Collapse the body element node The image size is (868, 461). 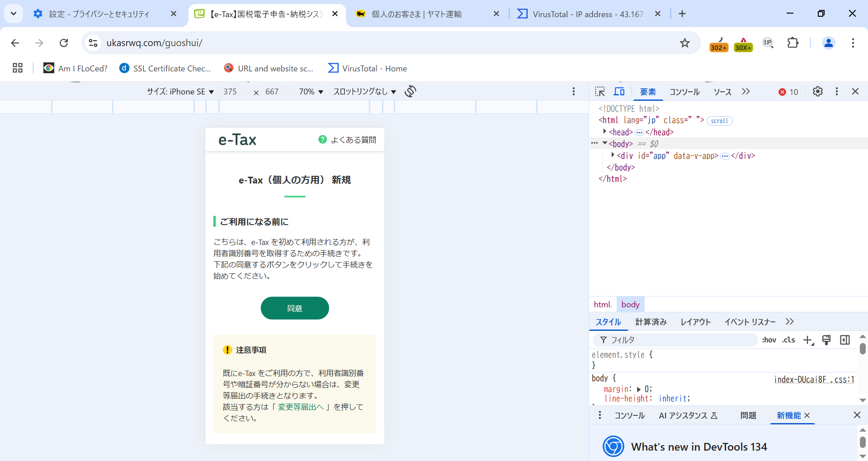(x=604, y=143)
